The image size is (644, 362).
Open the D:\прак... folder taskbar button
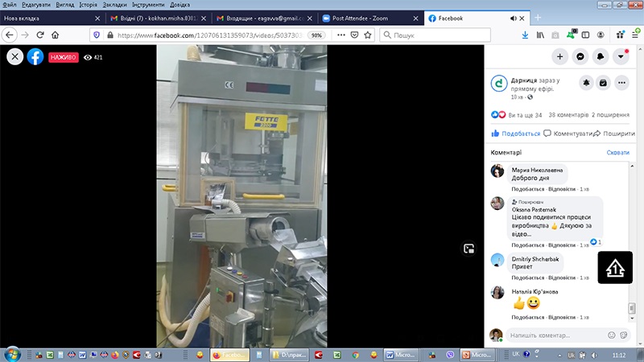[x=290, y=355]
